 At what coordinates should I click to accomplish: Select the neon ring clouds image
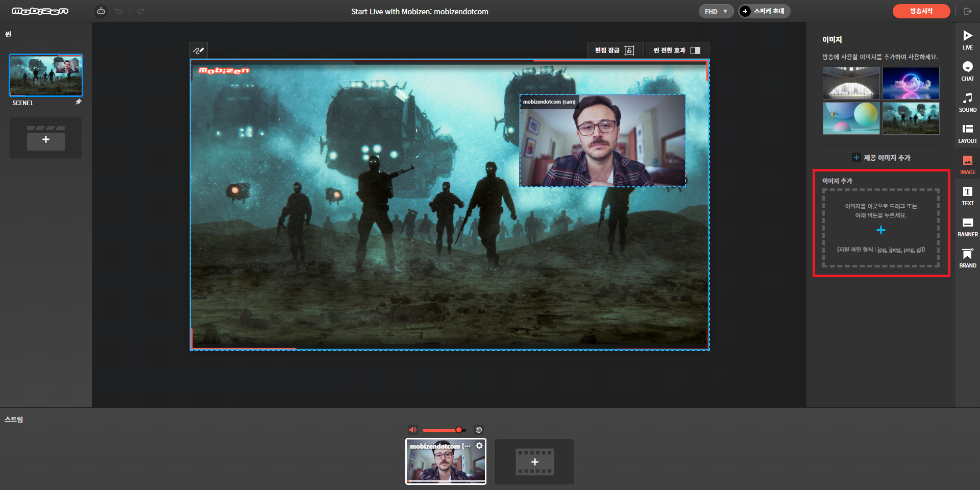911,83
